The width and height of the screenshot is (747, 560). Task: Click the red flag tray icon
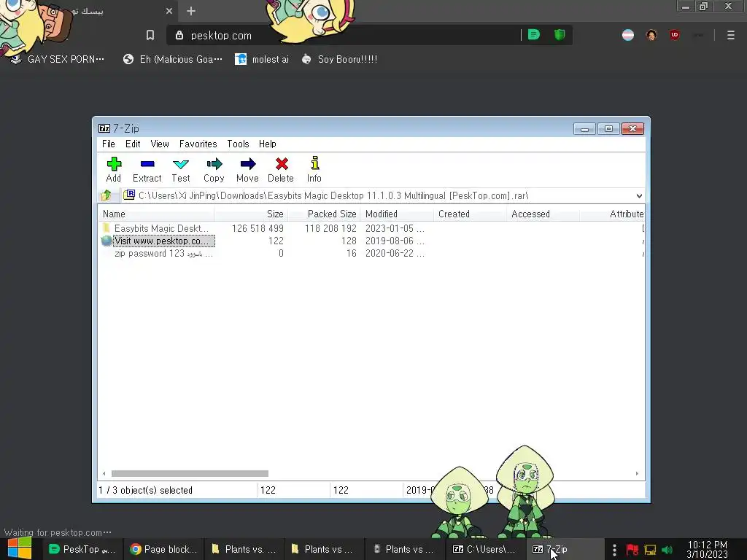tap(632, 550)
